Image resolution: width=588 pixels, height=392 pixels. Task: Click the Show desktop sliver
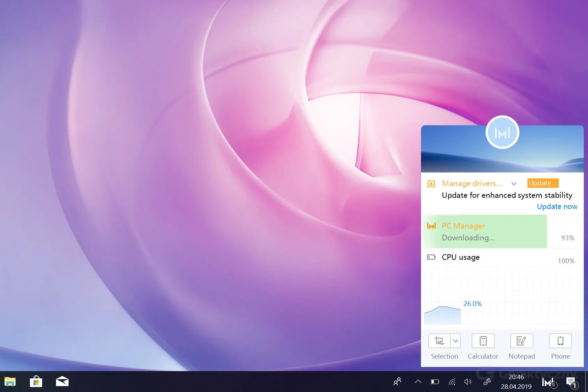point(587,382)
